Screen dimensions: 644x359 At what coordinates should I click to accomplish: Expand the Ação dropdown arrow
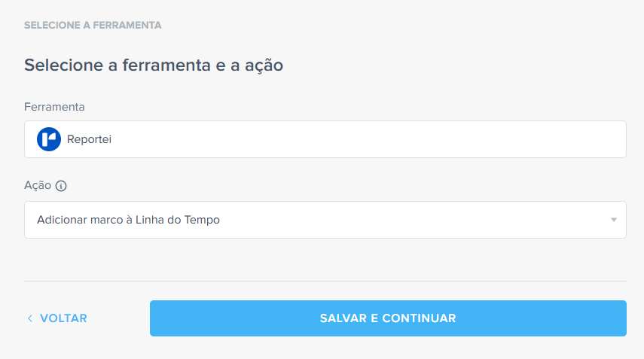click(x=614, y=220)
